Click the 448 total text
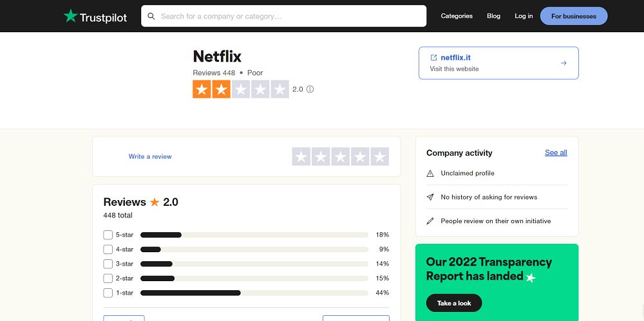The image size is (644, 321). click(118, 215)
